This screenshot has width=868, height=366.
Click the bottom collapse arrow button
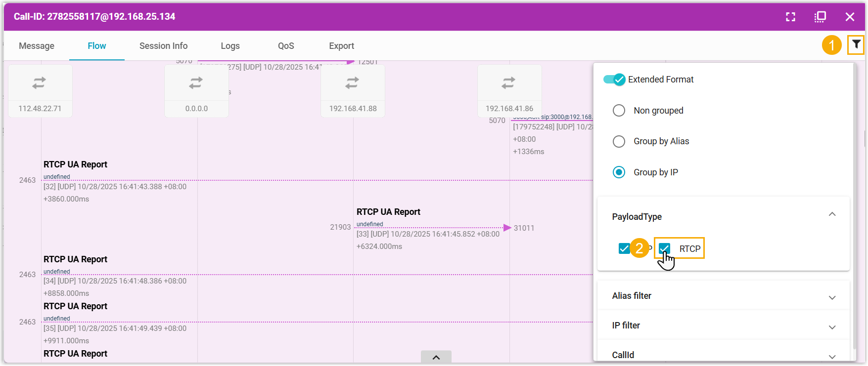click(436, 357)
